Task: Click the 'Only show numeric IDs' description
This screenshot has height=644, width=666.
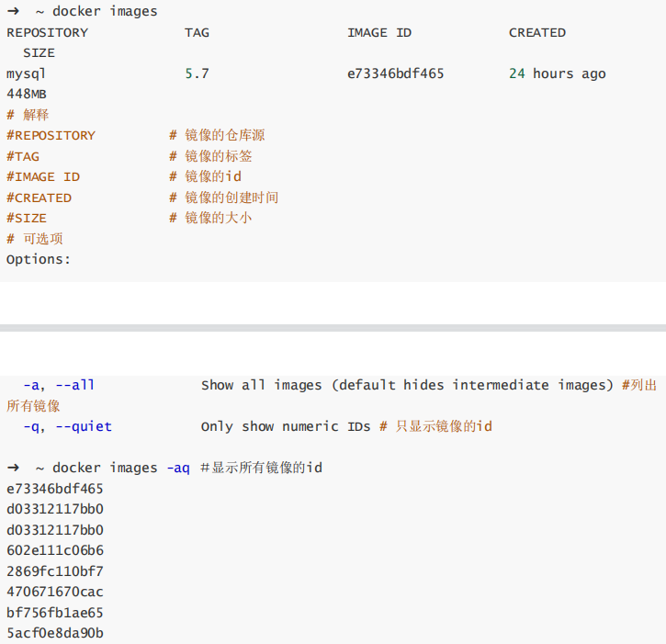Action: coord(286,426)
